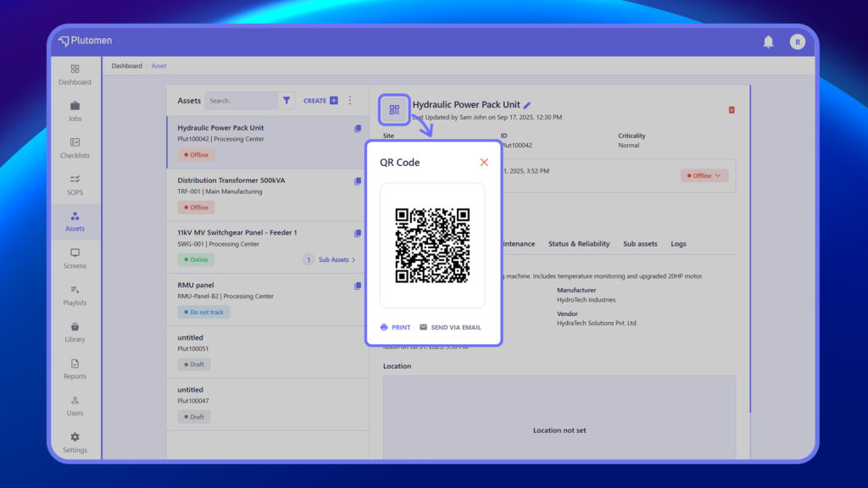Select Assets in the sidebar
This screenshot has width=868, height=488.
(x=75, y=221)
